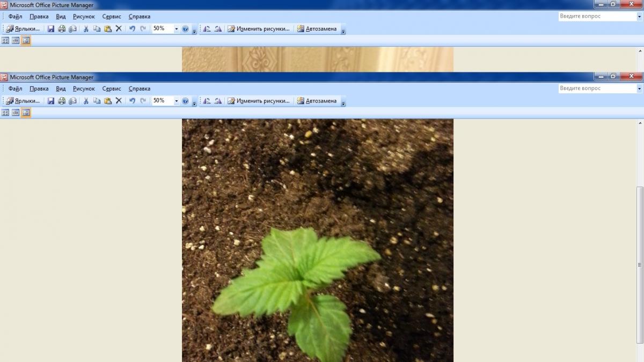Click Введите вопрос field in lower window
This screenshot has width=644, height=362.
point(597,88)
